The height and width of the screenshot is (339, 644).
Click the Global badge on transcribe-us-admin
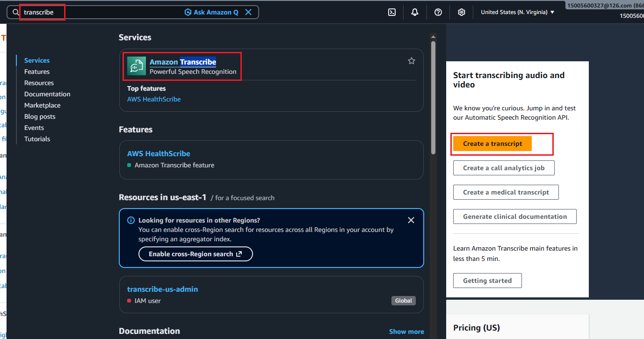click(x=404, y=301)
